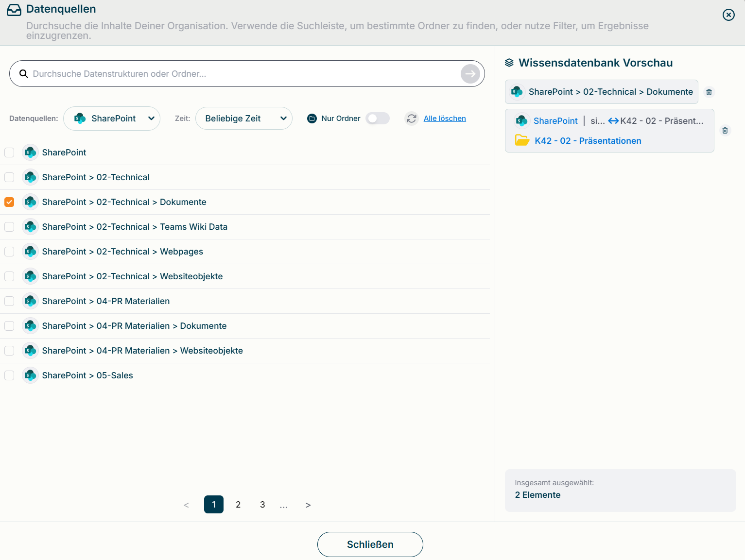Click the Schließen button
The height and width of the screenshot is (560, 745).
(x=370, y=544)
